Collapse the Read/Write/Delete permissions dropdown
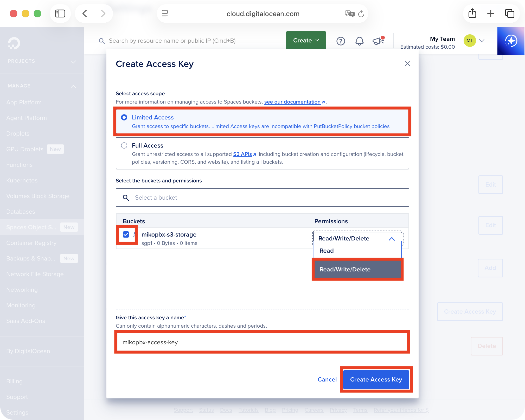The image size is (525, 420). 392,238
